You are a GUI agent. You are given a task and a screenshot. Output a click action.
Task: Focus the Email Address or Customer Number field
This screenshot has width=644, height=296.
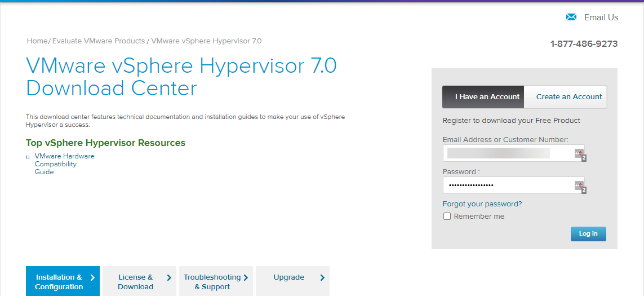(x=513, y=153)
